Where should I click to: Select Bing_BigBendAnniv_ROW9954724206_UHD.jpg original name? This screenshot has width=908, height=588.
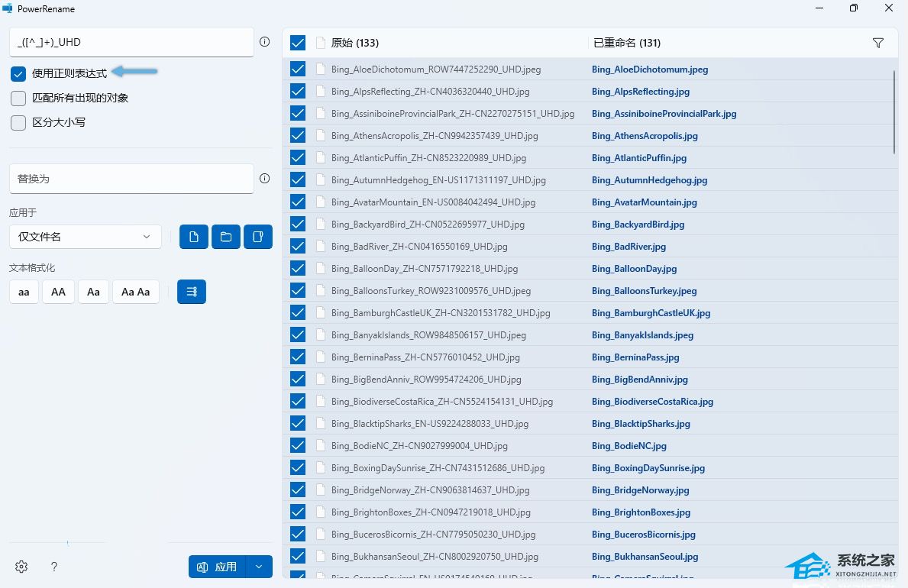pyautogui.click(x=426, y=379)
